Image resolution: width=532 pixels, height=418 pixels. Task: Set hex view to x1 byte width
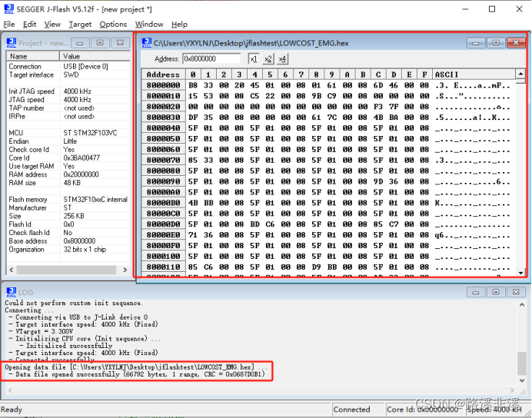[254, 59]
